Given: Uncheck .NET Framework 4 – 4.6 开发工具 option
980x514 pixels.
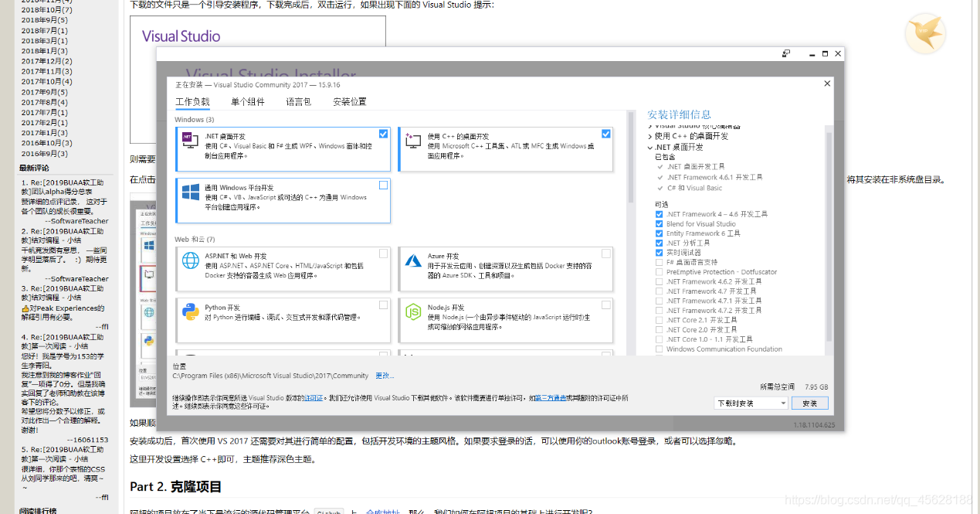Looking at the screenshot, I should (660, 214).
